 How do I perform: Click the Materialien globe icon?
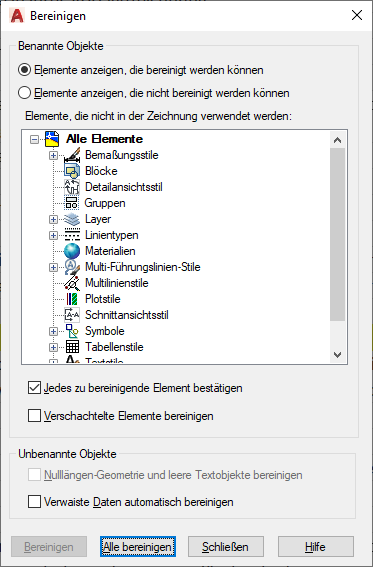[x=72, y=251]
